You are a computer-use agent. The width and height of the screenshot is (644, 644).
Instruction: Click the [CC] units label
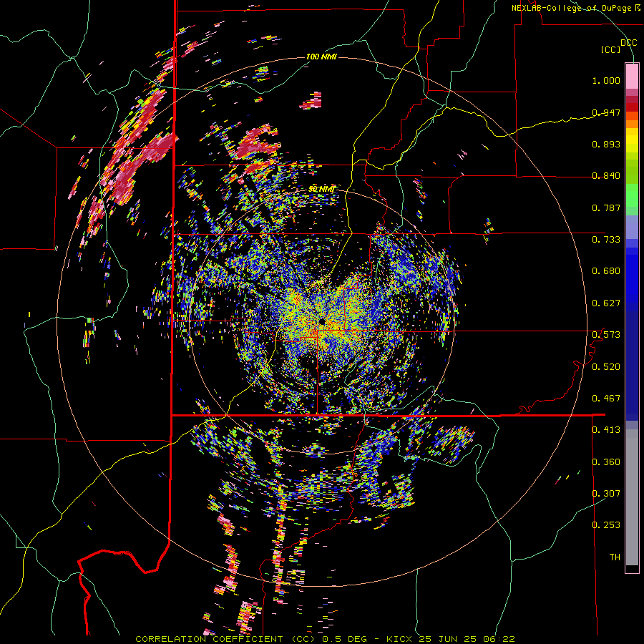(611, 49)
